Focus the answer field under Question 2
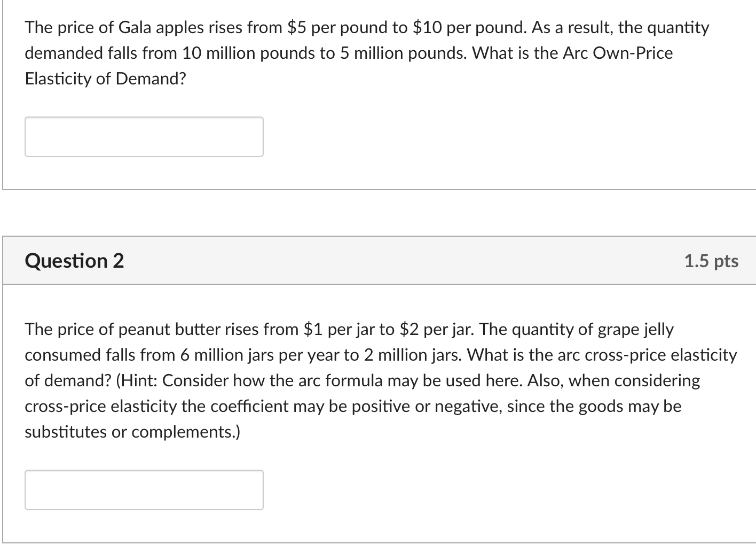The width and height of the screenshot is (756, 545). click(144, 490)
